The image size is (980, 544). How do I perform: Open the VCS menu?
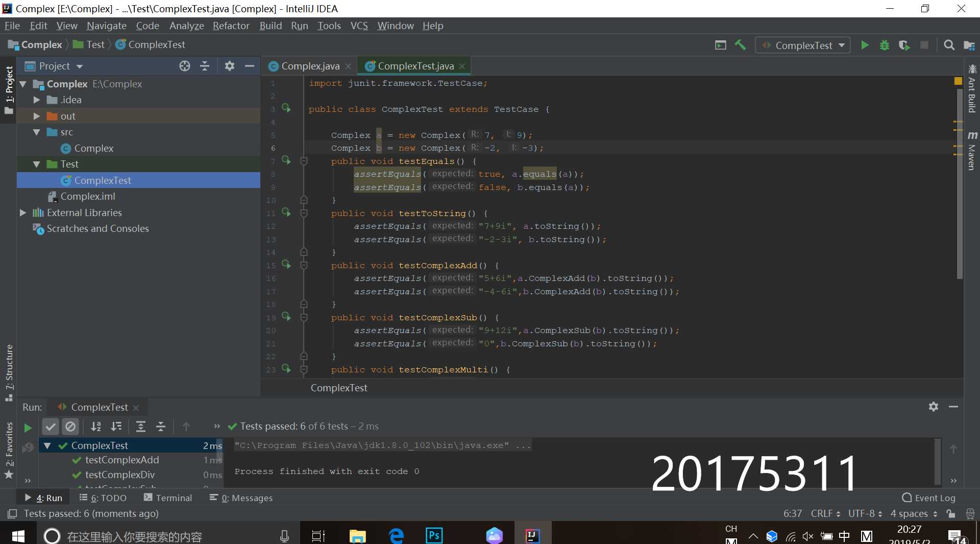point(359,26)
